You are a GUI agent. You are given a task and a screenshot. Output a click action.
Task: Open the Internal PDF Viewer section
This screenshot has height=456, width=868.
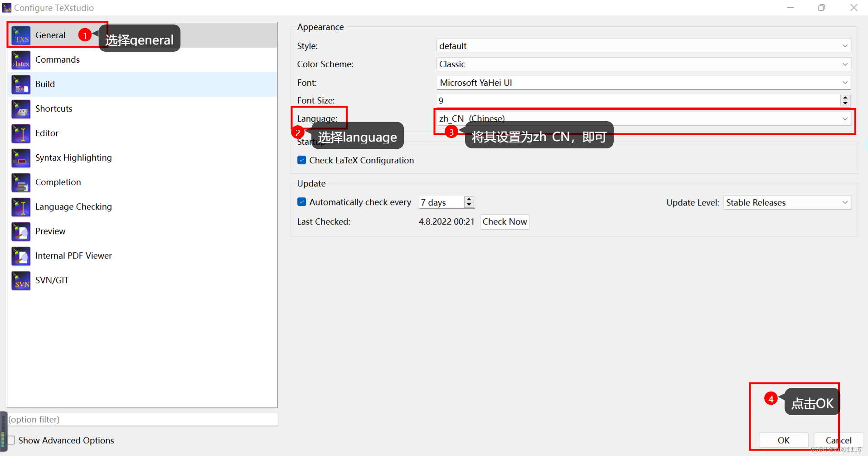(142, 256)
